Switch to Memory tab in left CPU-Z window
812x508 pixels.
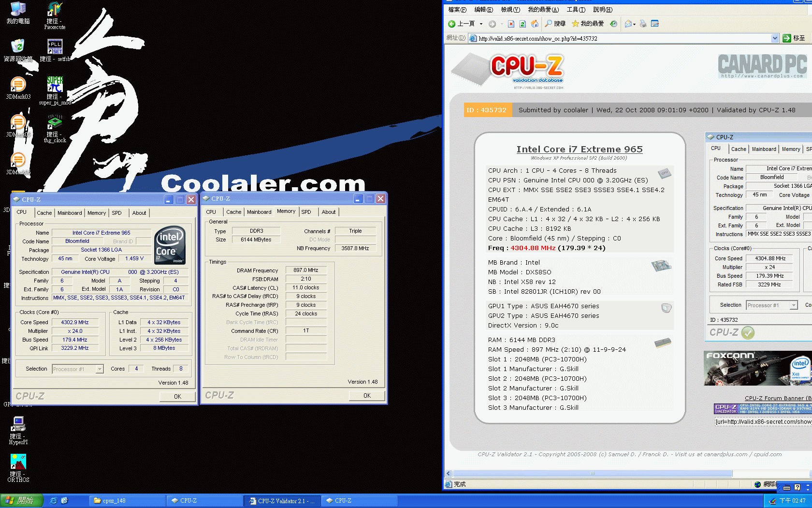pos(97,213)
